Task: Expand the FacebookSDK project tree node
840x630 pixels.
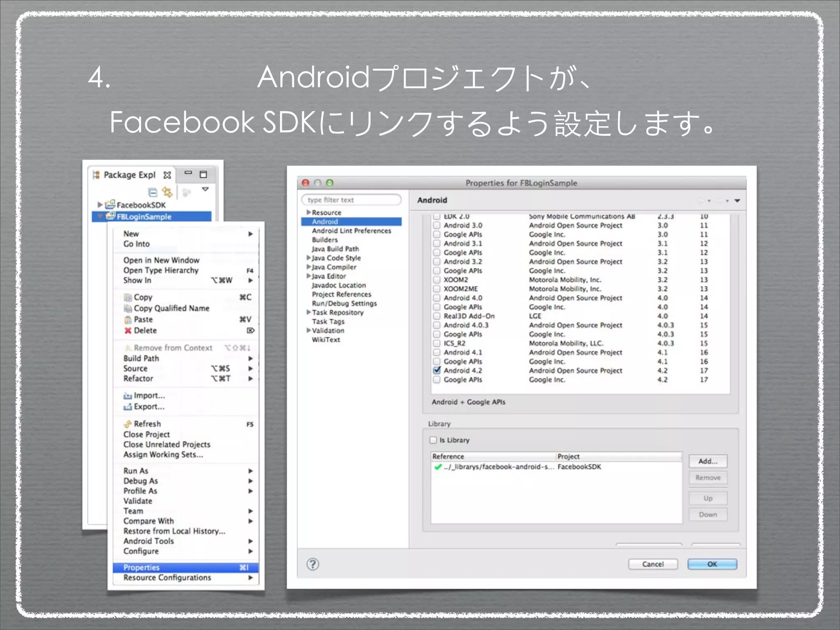Action: coord(100,205)
